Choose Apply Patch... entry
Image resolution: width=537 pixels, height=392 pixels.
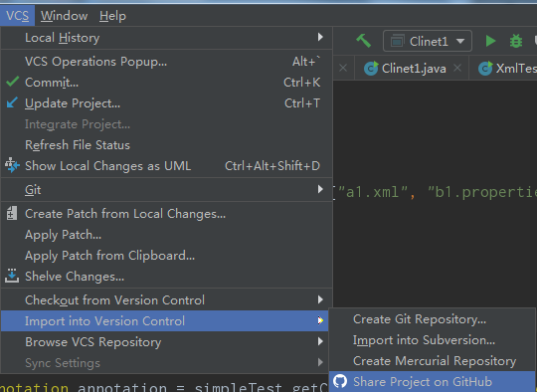(x=166, y=235)
